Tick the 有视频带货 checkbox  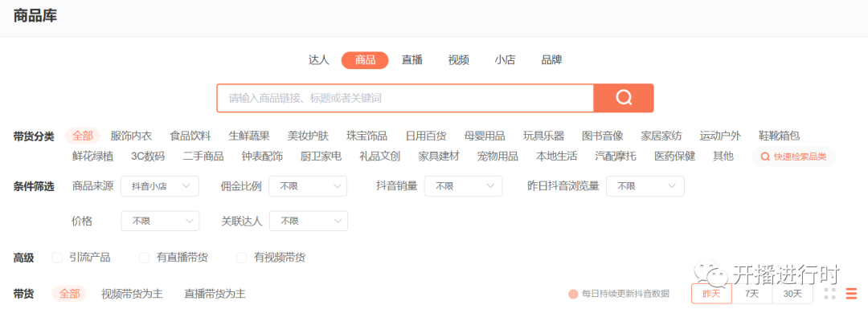tap(241, 258)
